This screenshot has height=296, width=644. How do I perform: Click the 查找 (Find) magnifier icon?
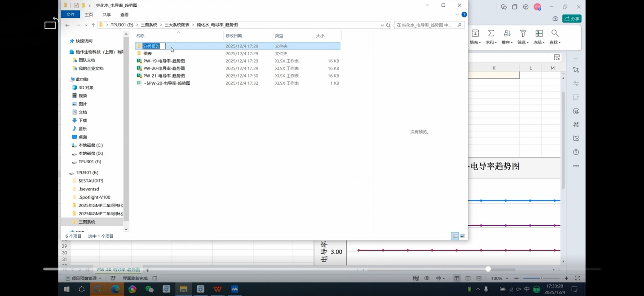[x=555, y=34]
